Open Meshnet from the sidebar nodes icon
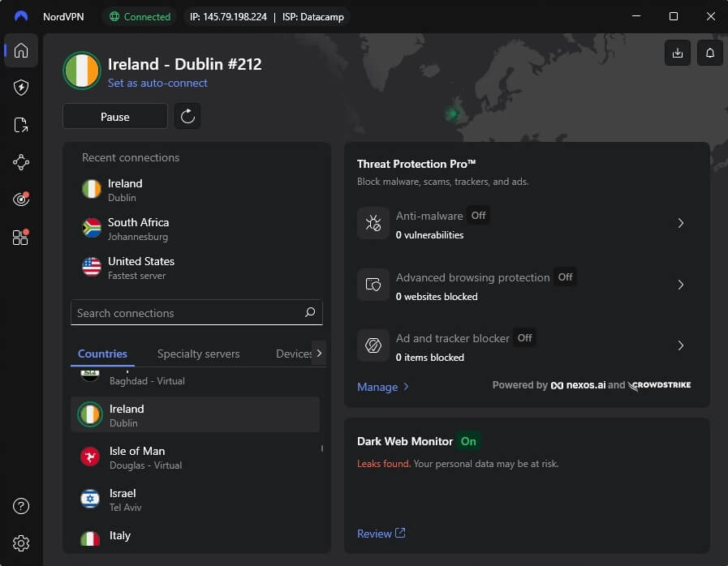728x566 pixels. (x=21, y=161)
